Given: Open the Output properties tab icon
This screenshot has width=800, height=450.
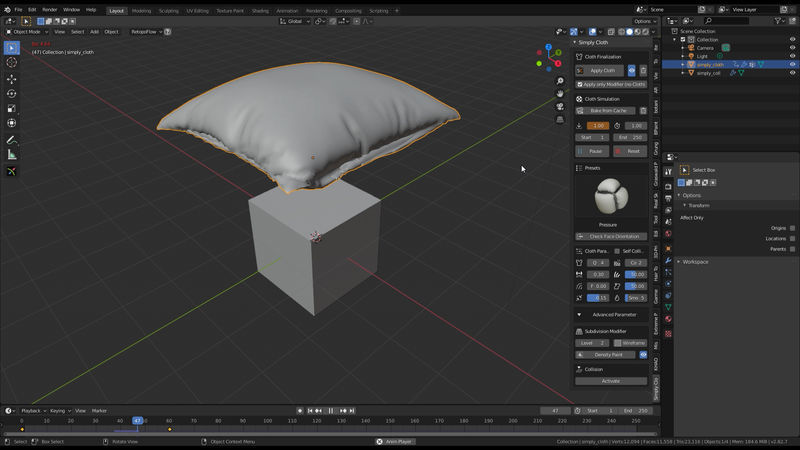Looking at the screenshot, I should tap(668, 198).
